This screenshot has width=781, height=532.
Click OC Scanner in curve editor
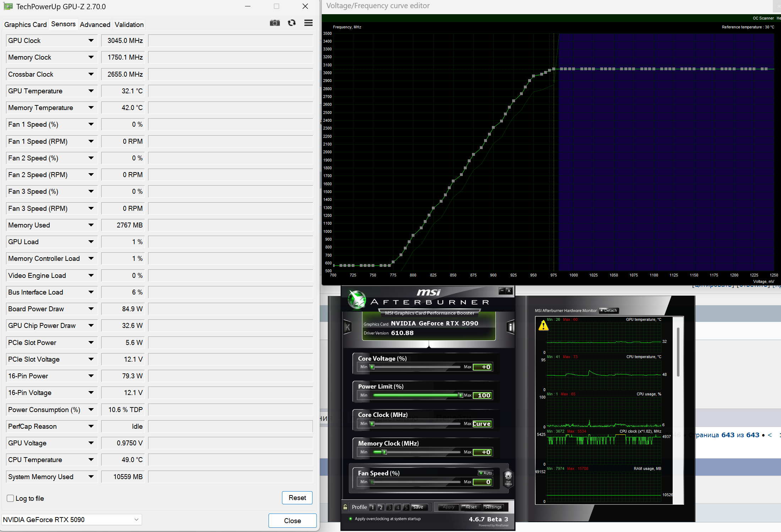coord(763,18)
